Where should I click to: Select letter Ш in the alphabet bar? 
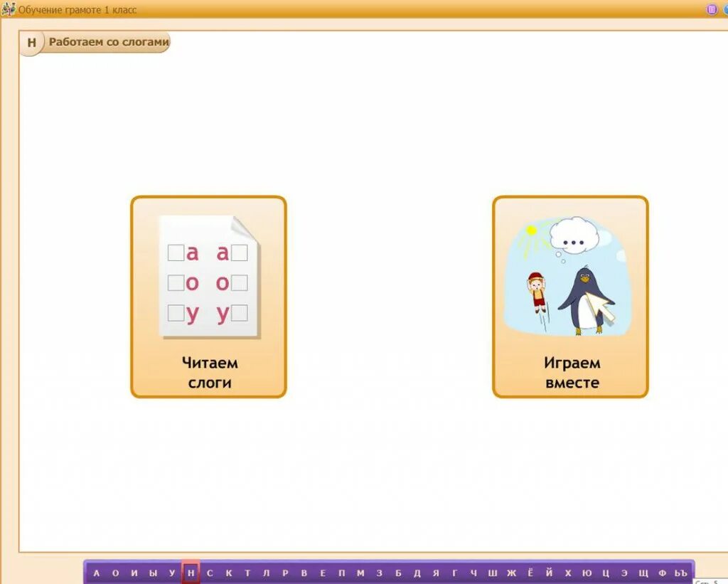pos(493,573)
